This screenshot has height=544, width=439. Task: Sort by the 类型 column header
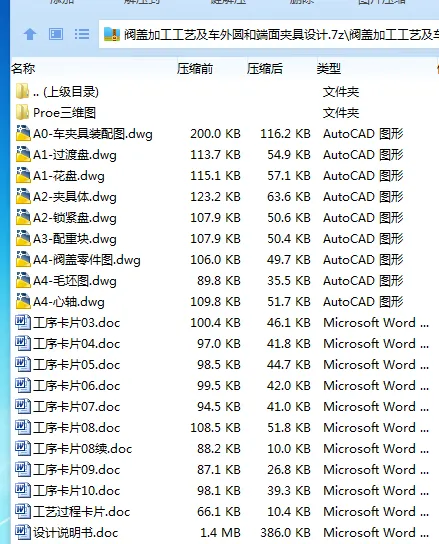[x=329, y=68]
